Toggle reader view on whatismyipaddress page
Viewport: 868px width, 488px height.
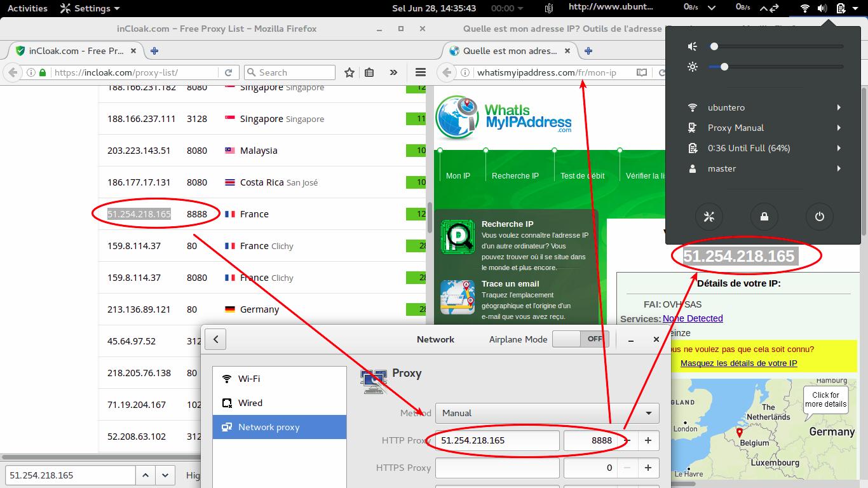642,72
